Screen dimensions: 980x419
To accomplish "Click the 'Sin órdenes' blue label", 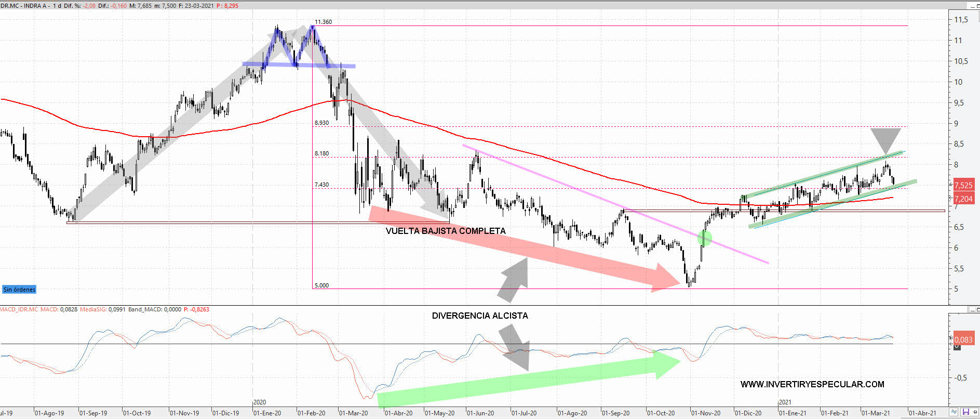I will [19, 290].
